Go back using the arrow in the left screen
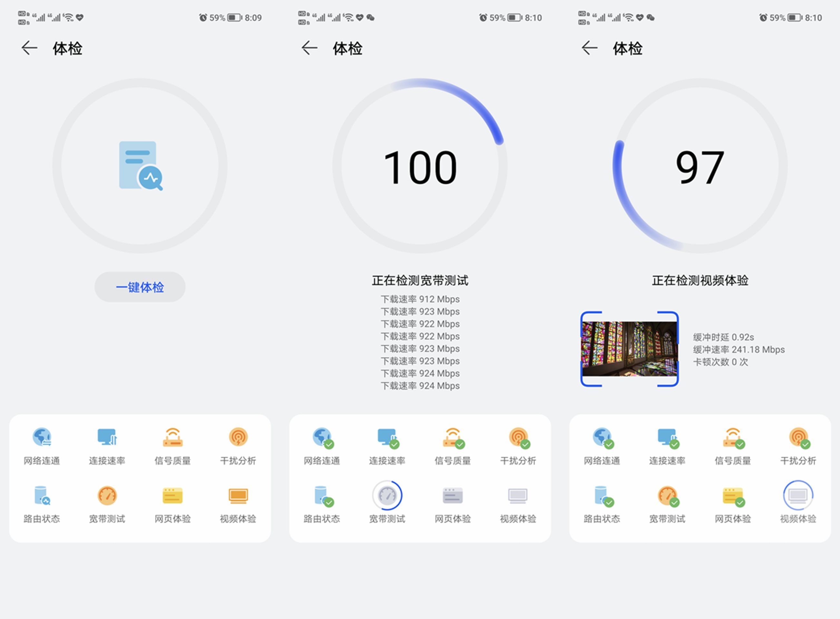Image resolution: width=840 pixels, height=619 pixels. click(29, 48)
